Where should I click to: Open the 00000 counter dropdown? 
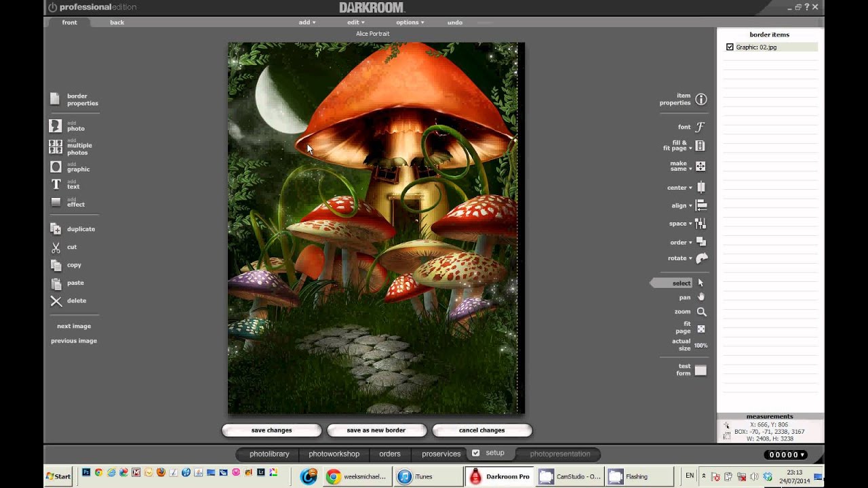tap(787, 455)
